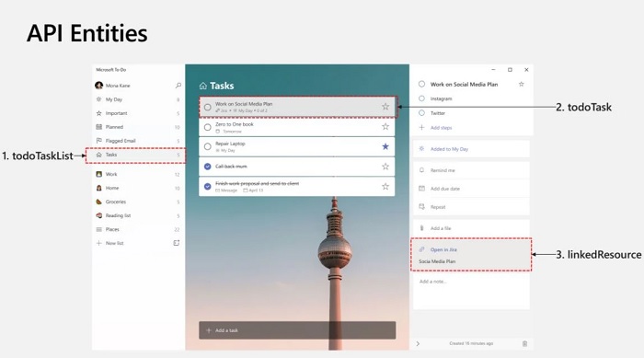The image size is (644, 358).
Task: Click the delete trash icon in detail pane
Action: click(x=524, y=343)
